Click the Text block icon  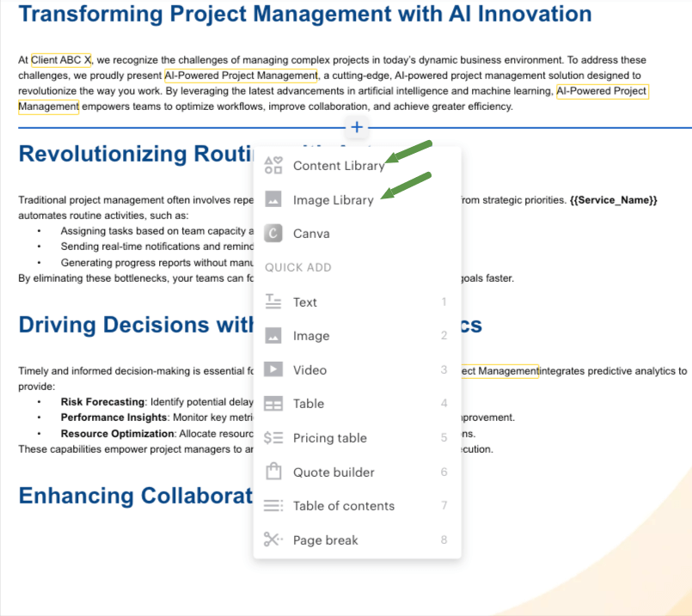pyautogui.click(x=273, y=302)
